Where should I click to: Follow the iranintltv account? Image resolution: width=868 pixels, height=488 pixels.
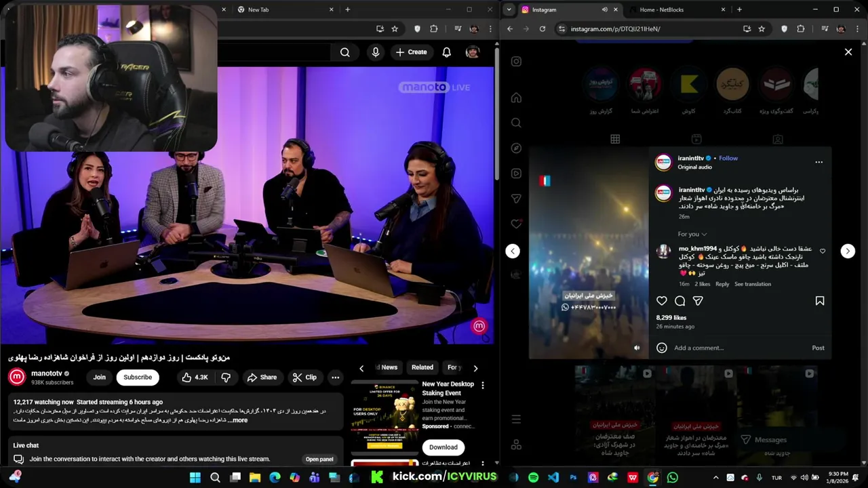(728, 158)
